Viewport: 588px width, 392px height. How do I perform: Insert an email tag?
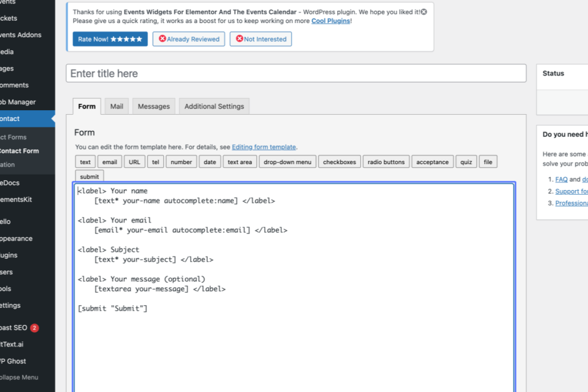click(x=110, y=162)
